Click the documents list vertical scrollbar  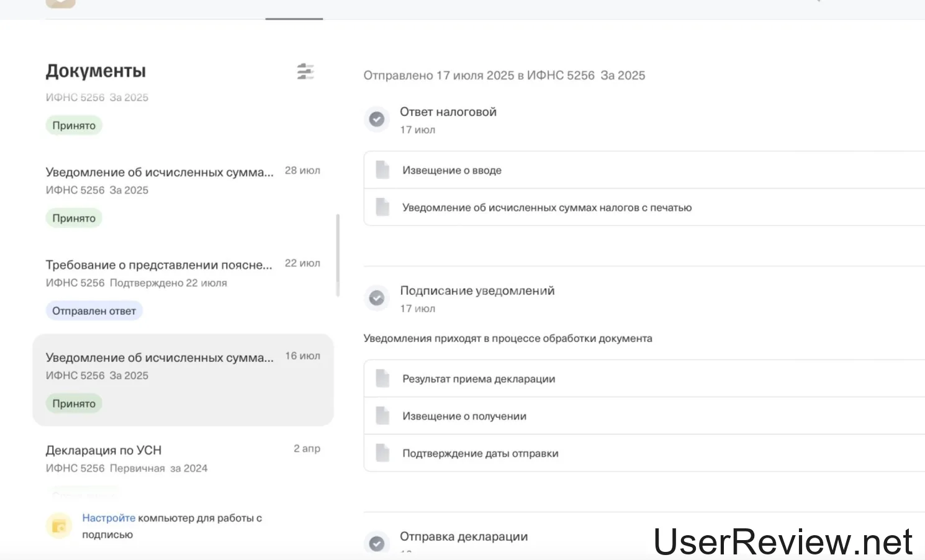[338, 256]
